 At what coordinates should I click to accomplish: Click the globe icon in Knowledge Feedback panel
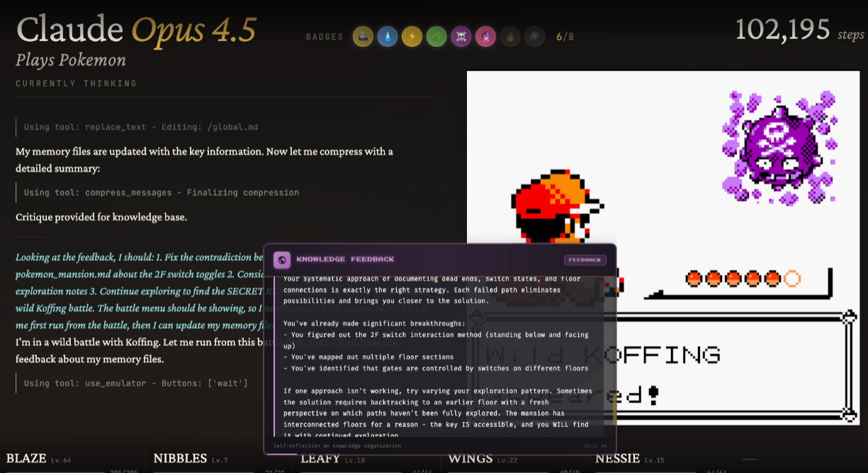tap(282, 260)
